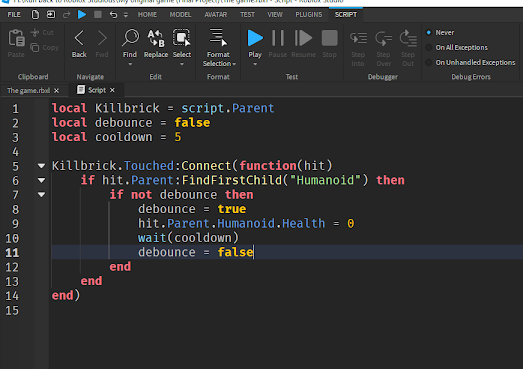Click the word Killbrick on line 1
Screen dimensions: 523x369
tap(127, 108)
